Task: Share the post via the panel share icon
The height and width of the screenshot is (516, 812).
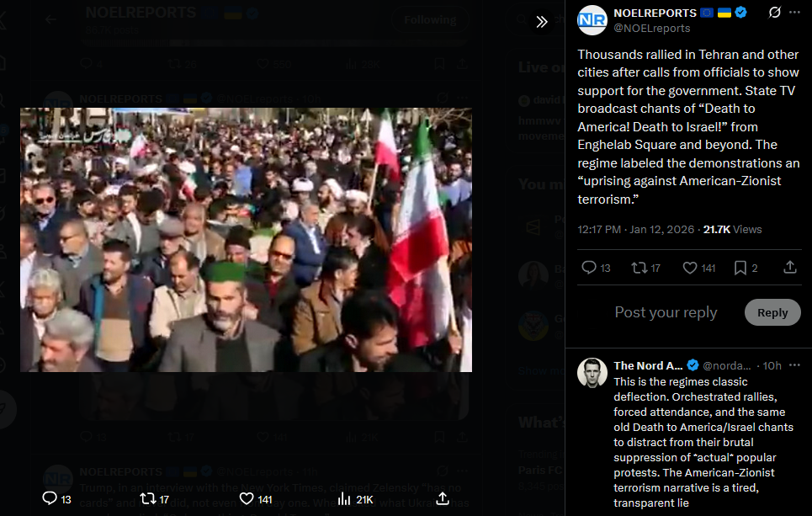Action: click(790, 268)
